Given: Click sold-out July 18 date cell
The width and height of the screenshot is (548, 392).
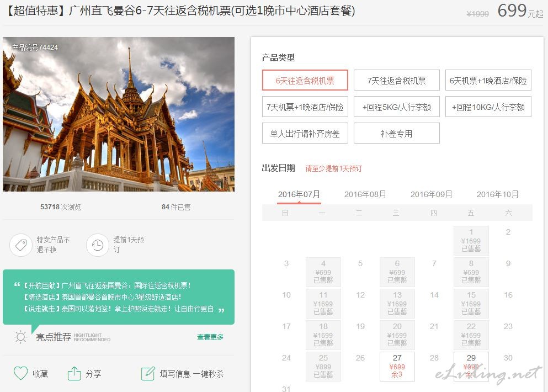Looking at the screenshot, I should click(323, 335).
